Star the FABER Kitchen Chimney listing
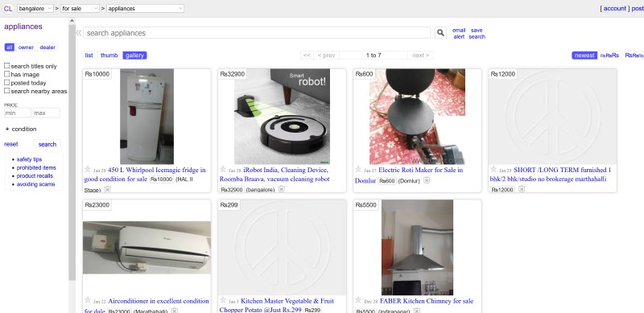The image size is (644, 313). (358, 300)
